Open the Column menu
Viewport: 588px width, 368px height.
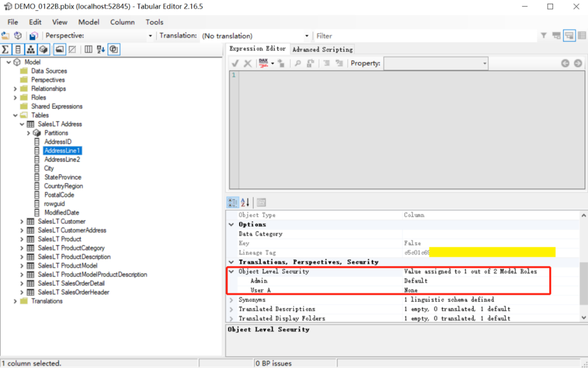pyautogui.click(x=122, y=22)
